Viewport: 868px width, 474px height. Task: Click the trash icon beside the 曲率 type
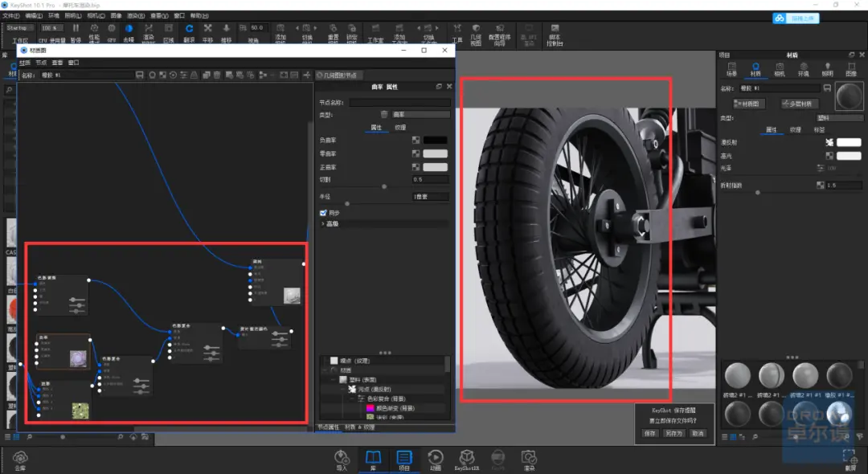384,115
